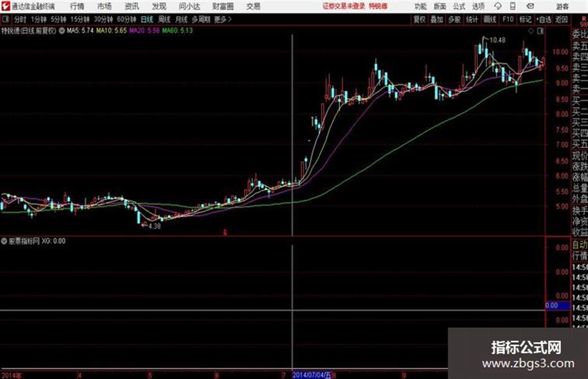The image size is (588, 379).
Task: Open the 行情 menu
Action: pos(77,6)
